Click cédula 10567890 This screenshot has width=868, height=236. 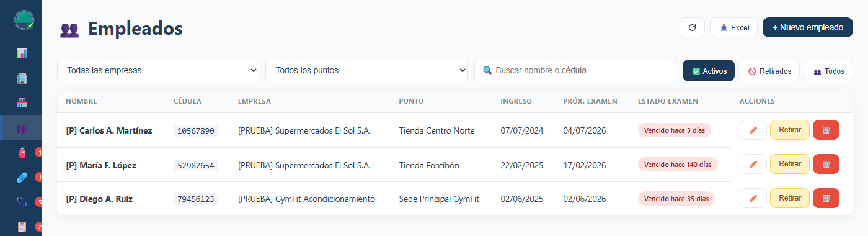[196, 131]
